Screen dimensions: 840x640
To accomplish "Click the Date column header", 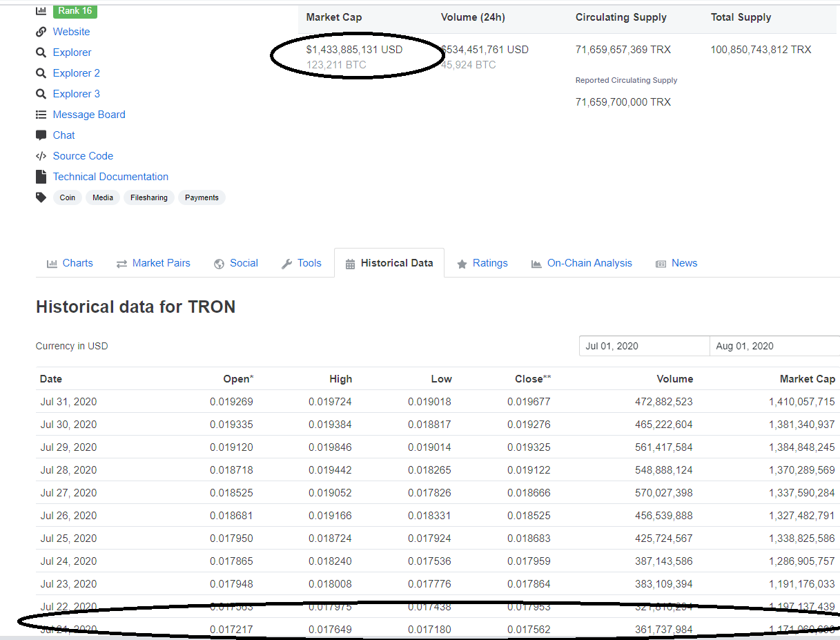I will pyautogui.click(x=51, y=379).
